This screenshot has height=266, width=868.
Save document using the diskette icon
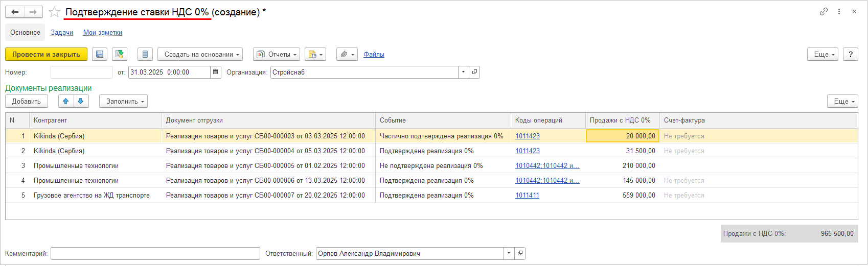pos(100,54)
